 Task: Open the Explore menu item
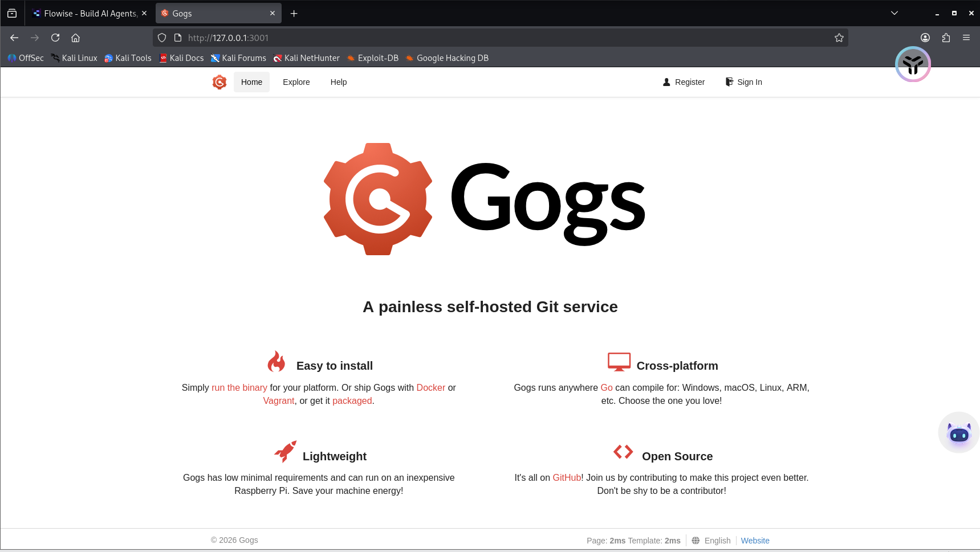pyautogui.click(x=296, y=82)
